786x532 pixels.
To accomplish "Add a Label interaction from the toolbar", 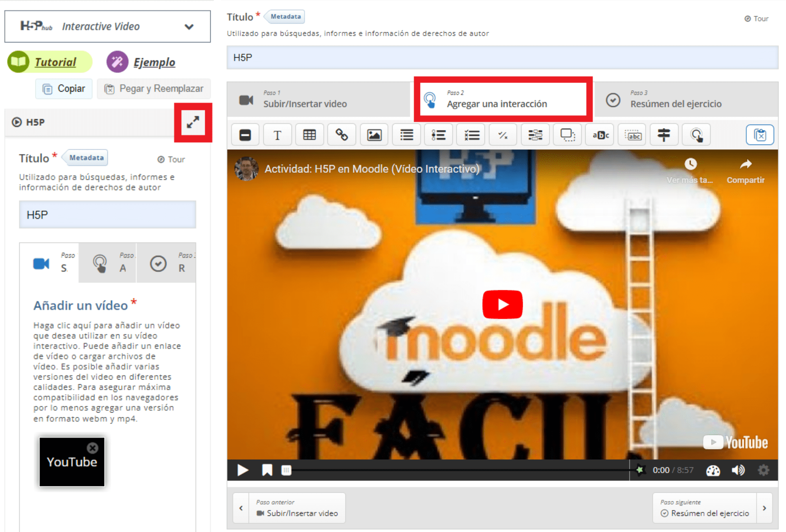I will 245,135.
